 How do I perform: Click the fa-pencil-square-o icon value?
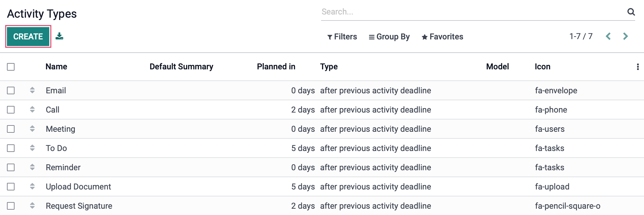tap(568, 206)
